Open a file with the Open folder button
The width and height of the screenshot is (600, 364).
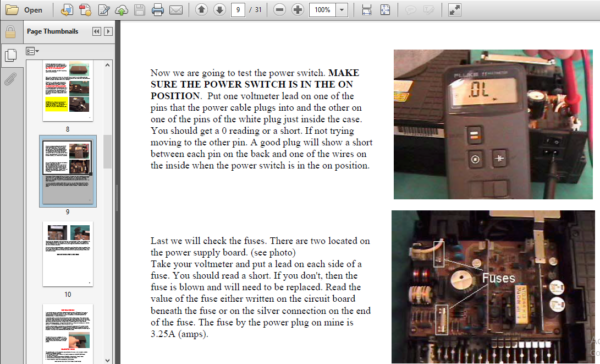(24, 10)
